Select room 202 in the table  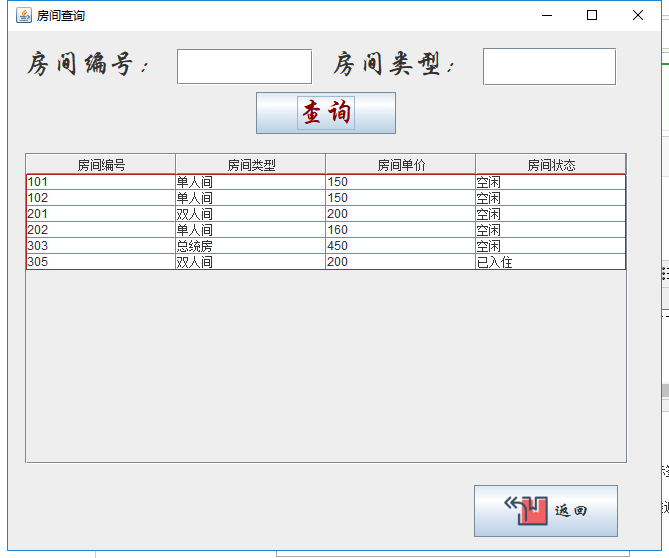[101, 230]
